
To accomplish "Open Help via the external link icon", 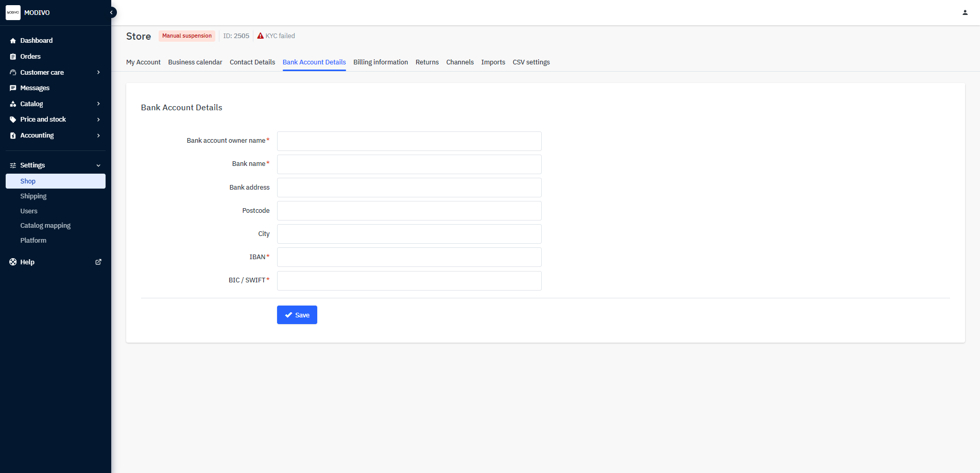I will point(98,262).
